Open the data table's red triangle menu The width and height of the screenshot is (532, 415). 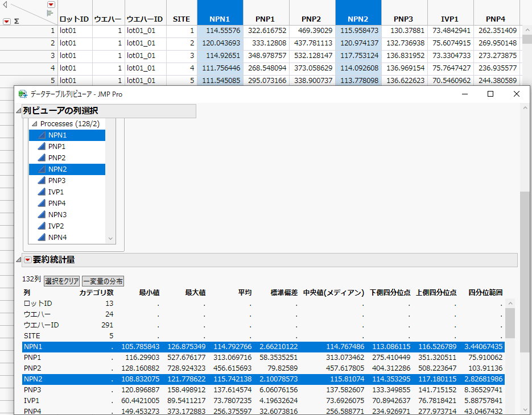[51, 5]
